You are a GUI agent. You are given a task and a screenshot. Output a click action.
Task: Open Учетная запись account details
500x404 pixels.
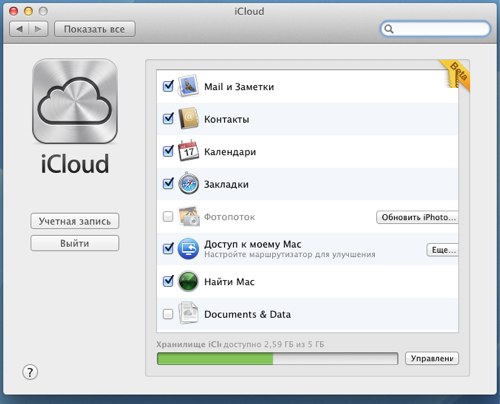click(x=75, y=221)
